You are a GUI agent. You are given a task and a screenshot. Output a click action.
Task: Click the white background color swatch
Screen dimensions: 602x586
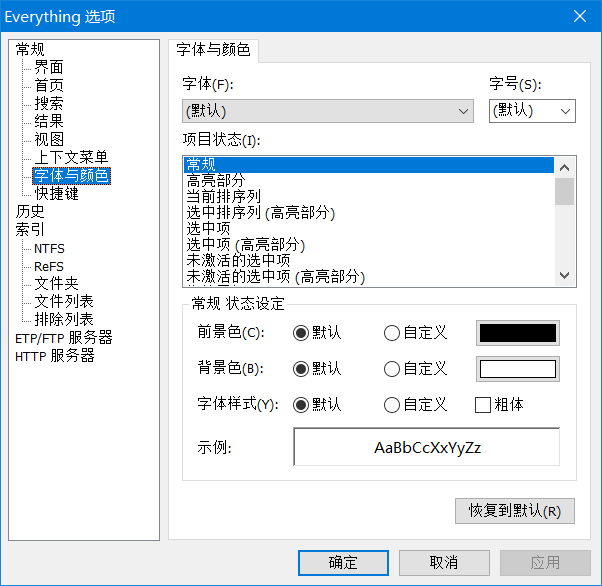tap(518, 369)
